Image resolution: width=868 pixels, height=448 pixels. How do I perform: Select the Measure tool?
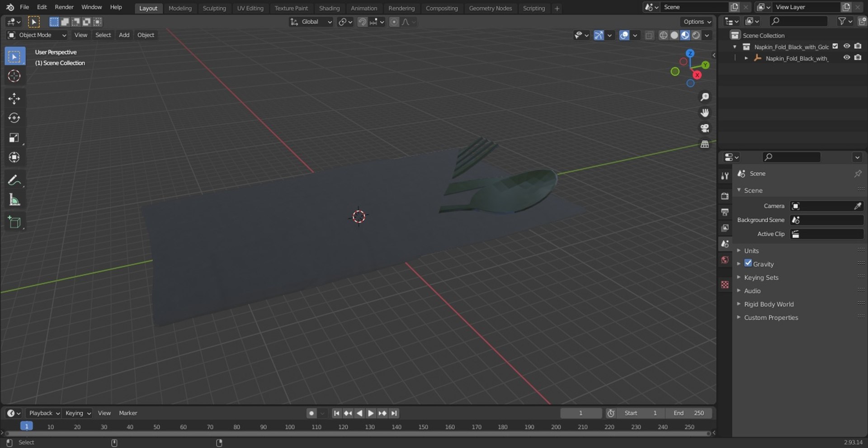tap(14, 200)
